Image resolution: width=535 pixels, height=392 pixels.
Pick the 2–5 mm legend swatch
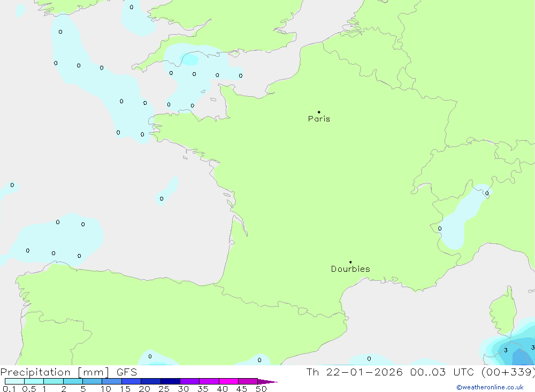click(x=73, y=381)
